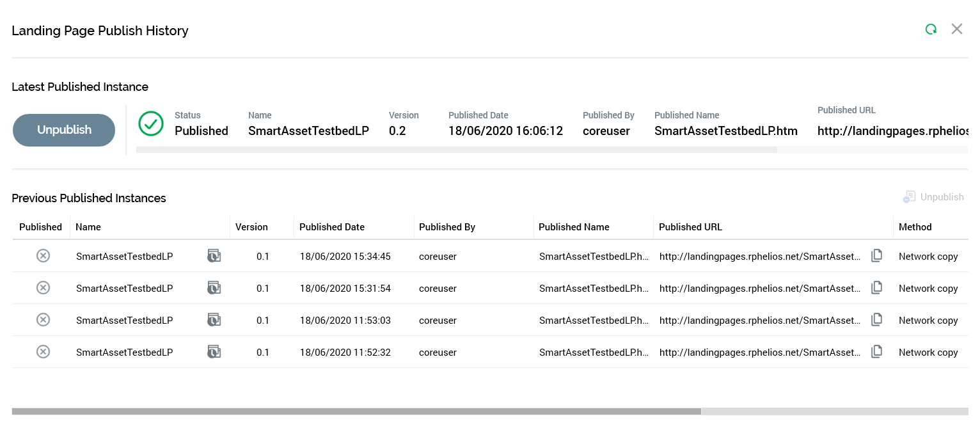Click the green refresh icon
The height and width of the screenshot is (437, 980).
pos(931,29)
